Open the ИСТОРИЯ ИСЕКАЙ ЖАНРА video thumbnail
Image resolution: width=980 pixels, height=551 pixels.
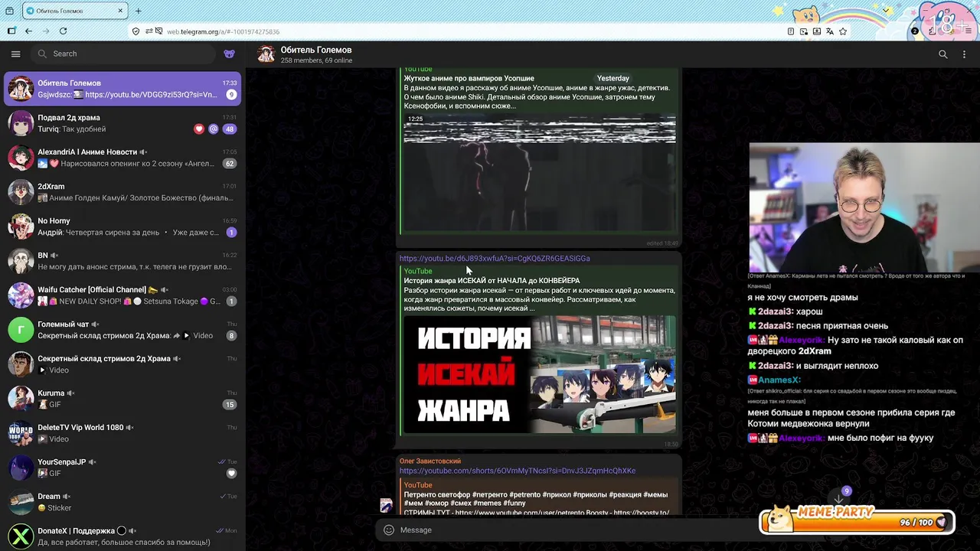coord(540,374)
